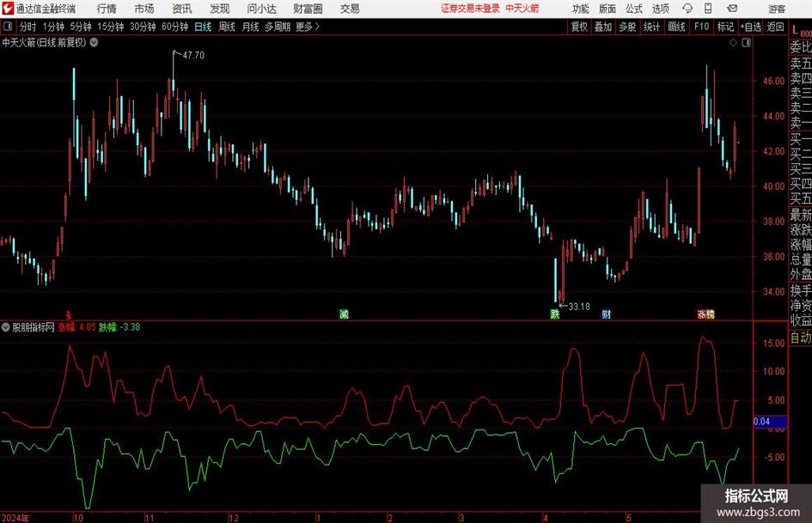This screenshot has width=812, height=523.
Task: Click the 多股 multi-stock button
Action: click(x=627, y=27)
